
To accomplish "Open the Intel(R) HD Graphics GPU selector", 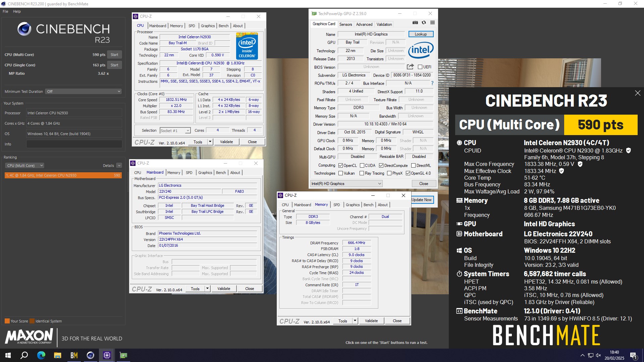I will (346, 184).
